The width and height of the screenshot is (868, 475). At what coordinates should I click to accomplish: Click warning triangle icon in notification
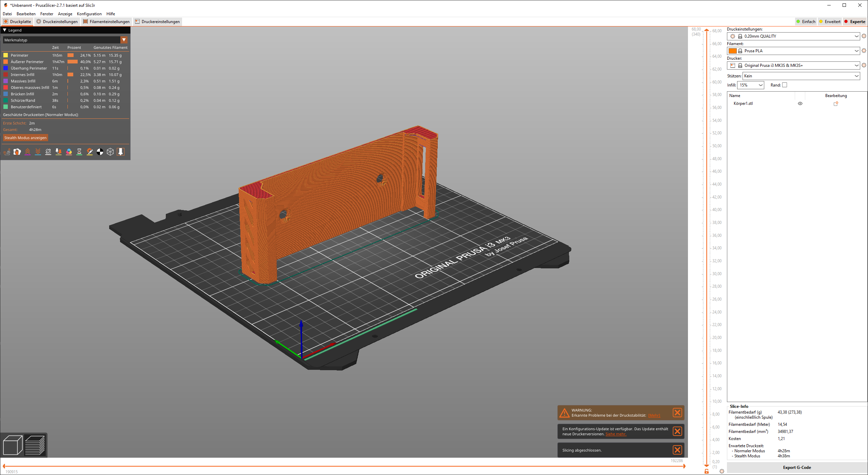(565, 413)
